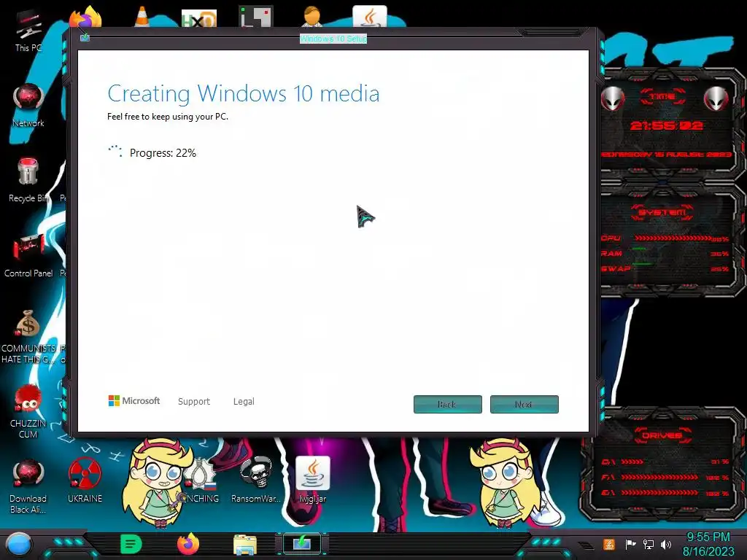Click the Progress: 22% text
Image resolution: width=747 pixels, height=560 pixels.
[x=163, y=153]
